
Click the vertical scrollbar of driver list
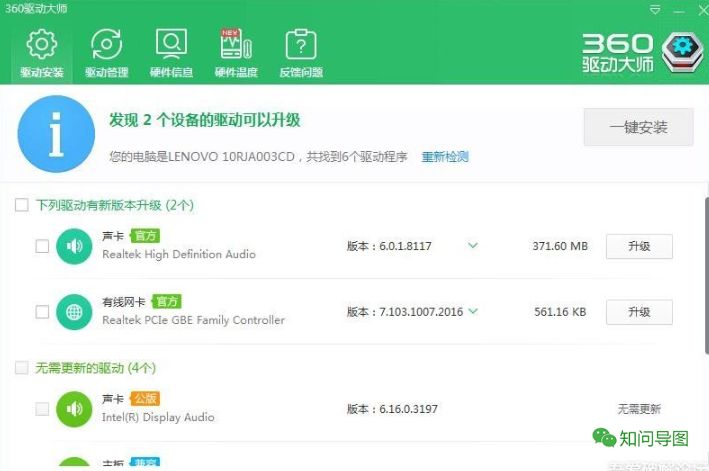[x=706, y=276]
